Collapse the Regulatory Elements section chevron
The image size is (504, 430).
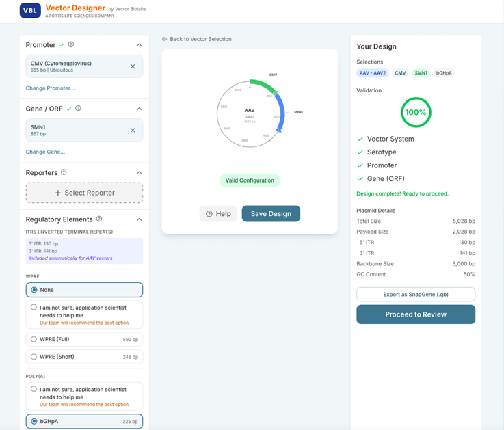point(140,219)
